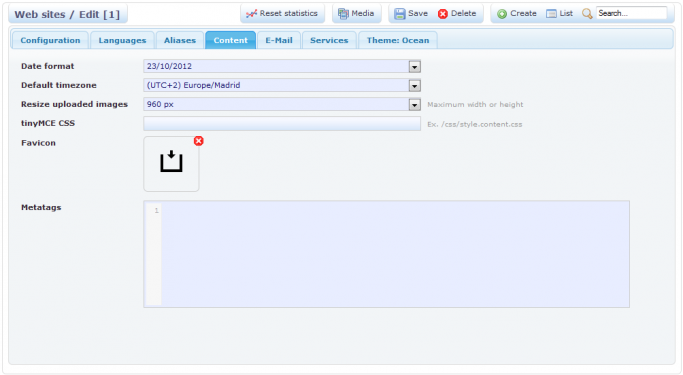
Task: Click the Maximum width or height hint
Action: pyautogui.click(x=475, y=105)
